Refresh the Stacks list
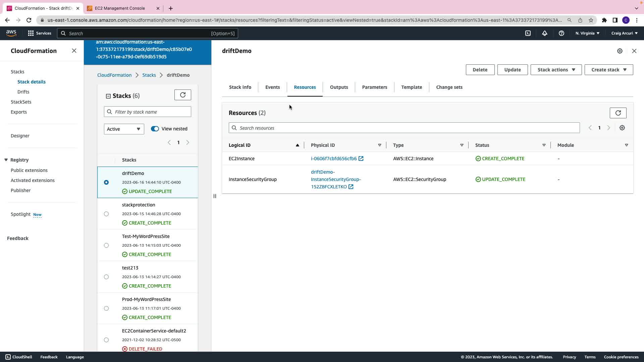The height and width of the screenshot is (362, 644). (183, 95)
